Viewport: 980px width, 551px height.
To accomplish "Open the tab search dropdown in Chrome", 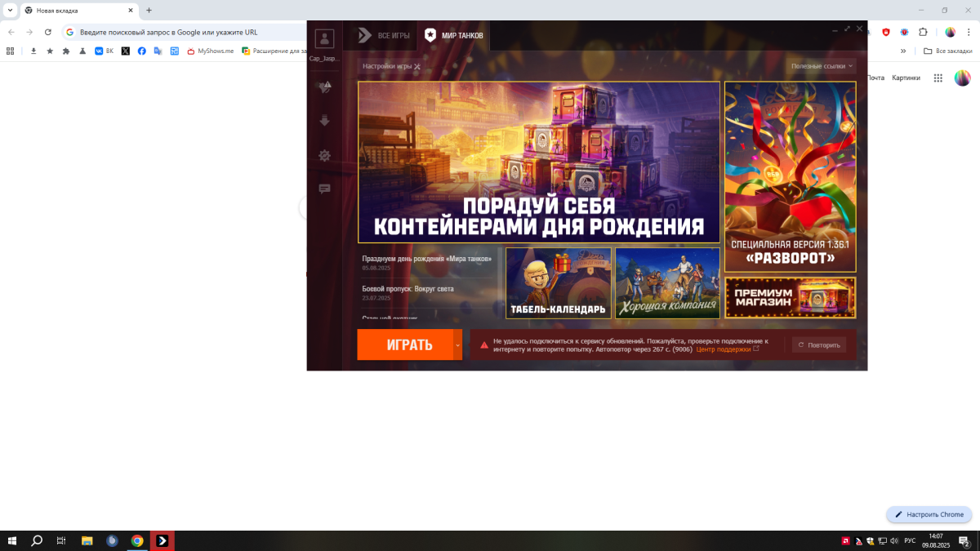I will tap(10, 11).
